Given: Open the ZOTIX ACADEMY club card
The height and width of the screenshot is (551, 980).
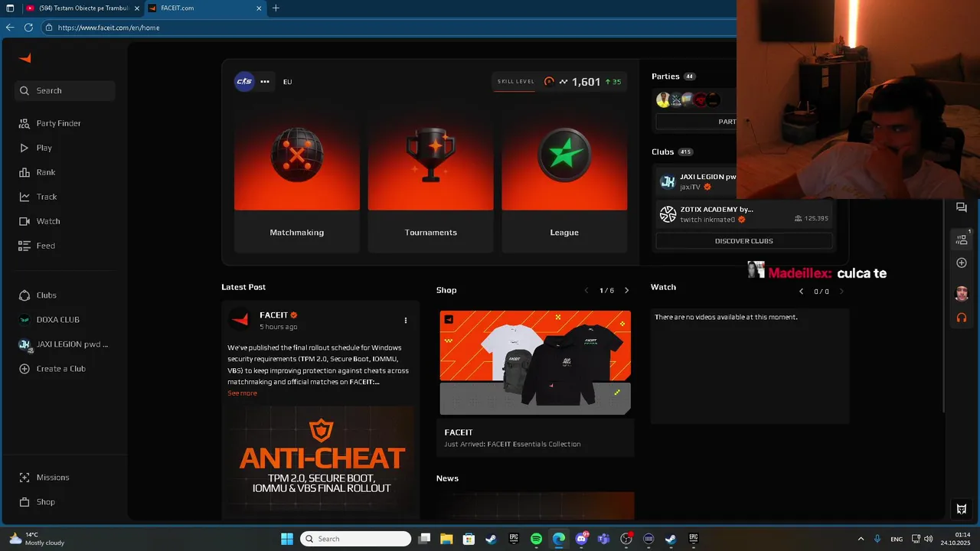Looking at the screenshot, I should click(744, 214).
